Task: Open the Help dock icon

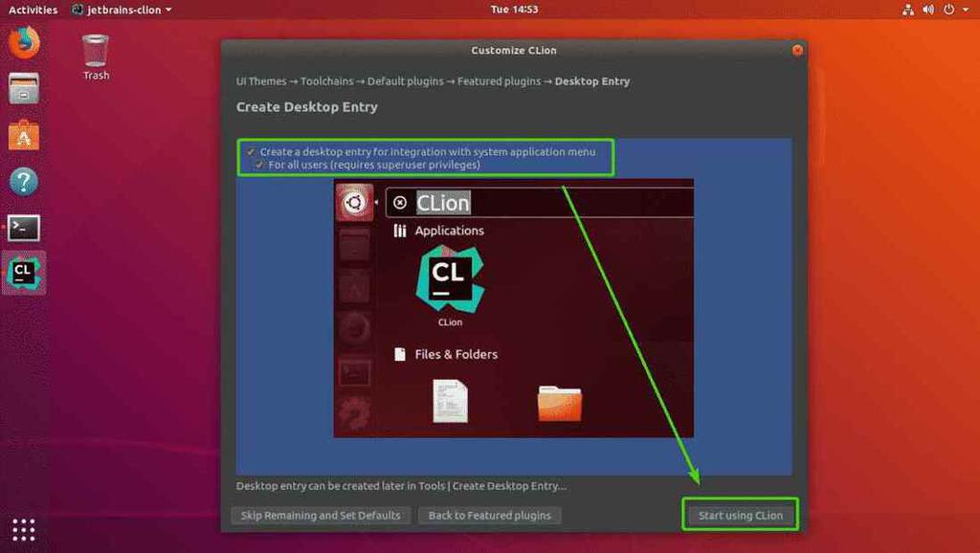Action: [24, 182]
